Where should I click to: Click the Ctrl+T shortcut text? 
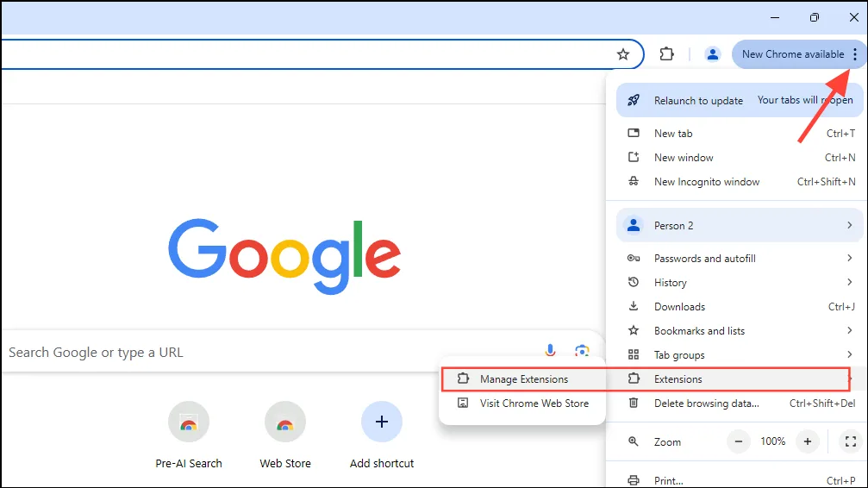point(840,134)
